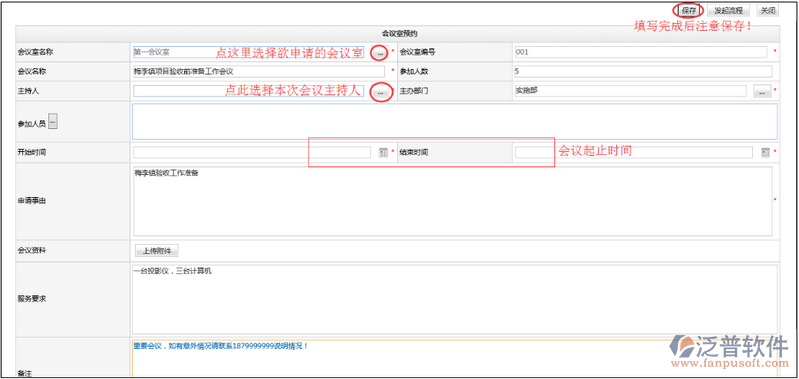The image size is (799, 379).
Task: Click the 泛普软件 logo watermark
Action: coord(729,351)
